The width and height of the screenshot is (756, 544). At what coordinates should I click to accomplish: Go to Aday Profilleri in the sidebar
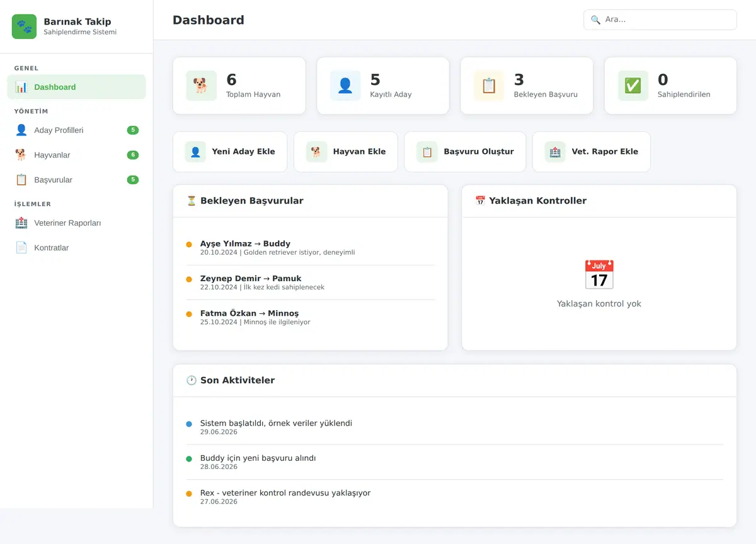[x=76, y=130]
